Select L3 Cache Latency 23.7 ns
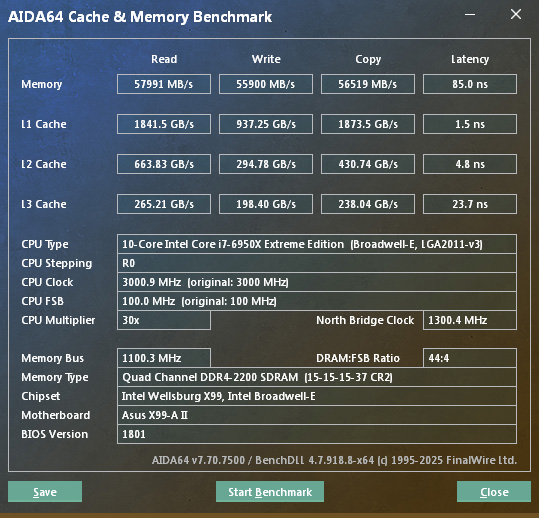 coord(470,204)
